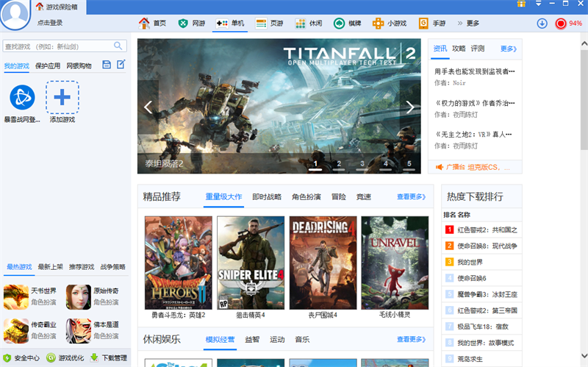Click the game search input field
This screenshot has height=367, width=588.
57,46
